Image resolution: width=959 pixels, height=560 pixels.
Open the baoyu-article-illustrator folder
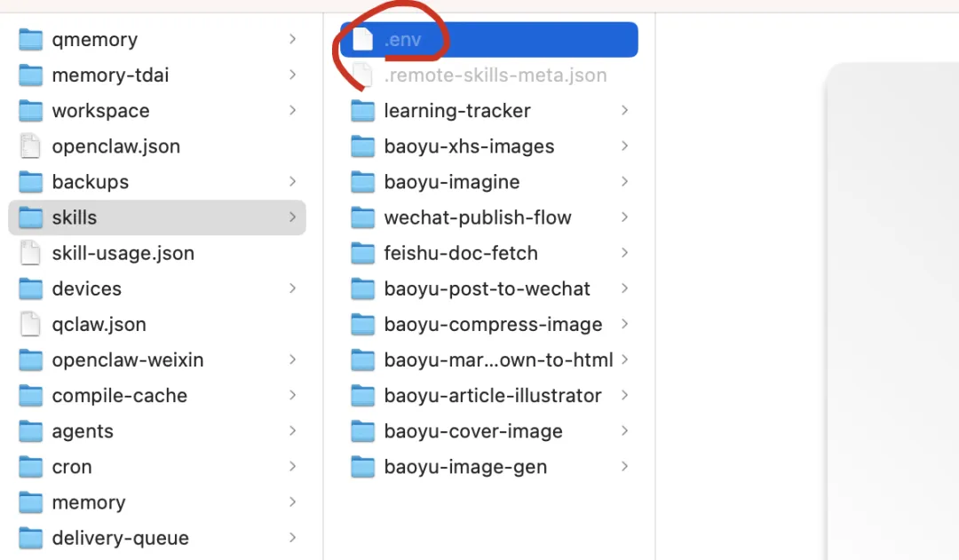[493, 396]
